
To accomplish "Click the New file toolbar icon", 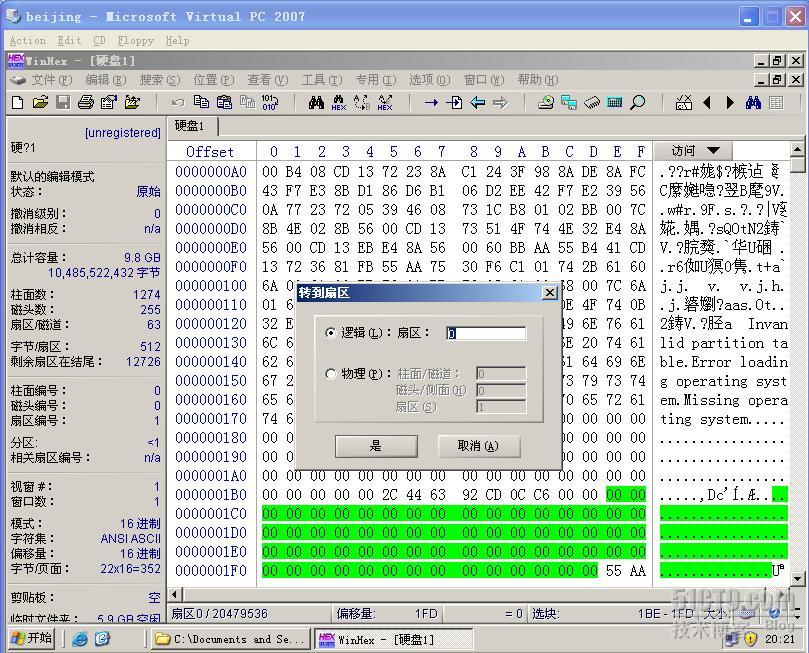I will pos(17,102).
